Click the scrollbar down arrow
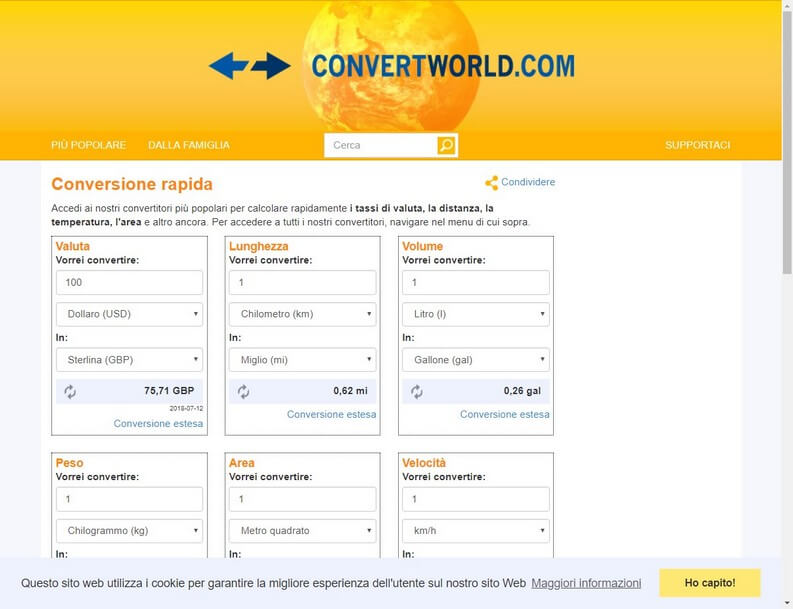The height and width of the screenshot is (609, 793). (787, 603)
